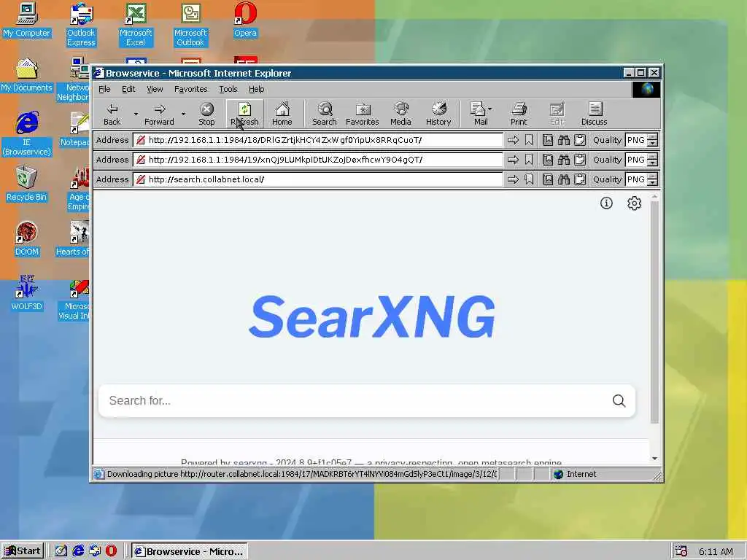Click the bookmark icon in the first address row
Viewport: 747px width, 560px height.
[529, 140]
